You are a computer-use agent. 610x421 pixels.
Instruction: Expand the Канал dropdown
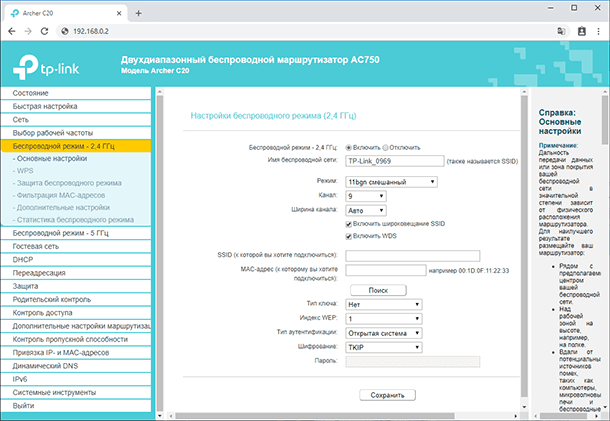pyautogui.click(x=367, y=196)
